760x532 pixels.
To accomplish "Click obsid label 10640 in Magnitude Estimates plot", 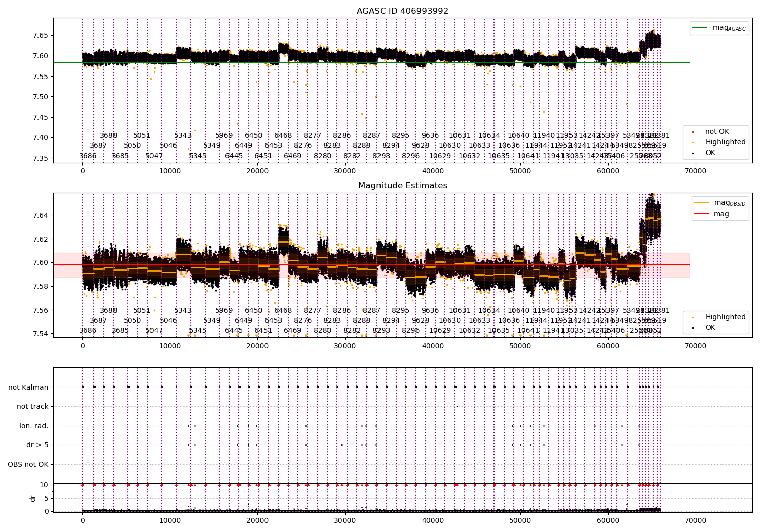I will (518, 311).
